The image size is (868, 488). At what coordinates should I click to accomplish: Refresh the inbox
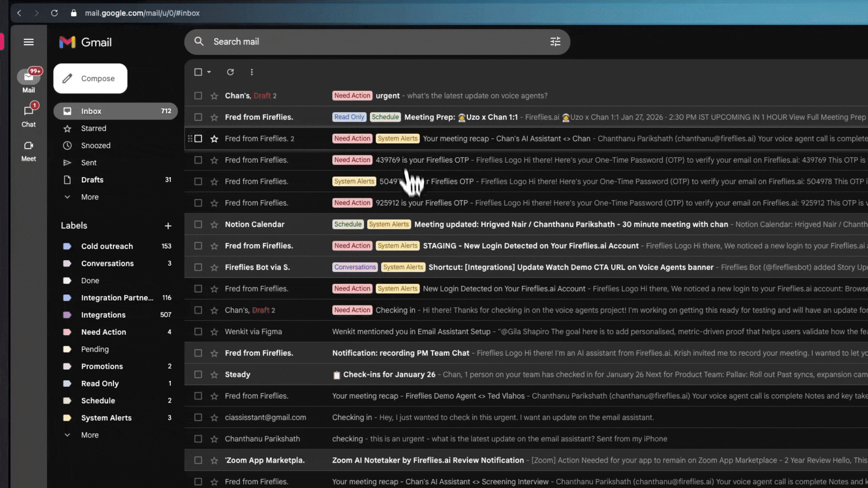click(230, 72)
